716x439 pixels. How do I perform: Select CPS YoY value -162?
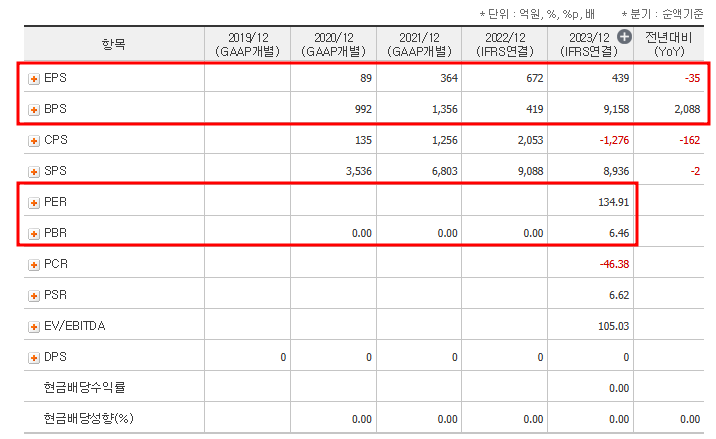pos(690,140)
